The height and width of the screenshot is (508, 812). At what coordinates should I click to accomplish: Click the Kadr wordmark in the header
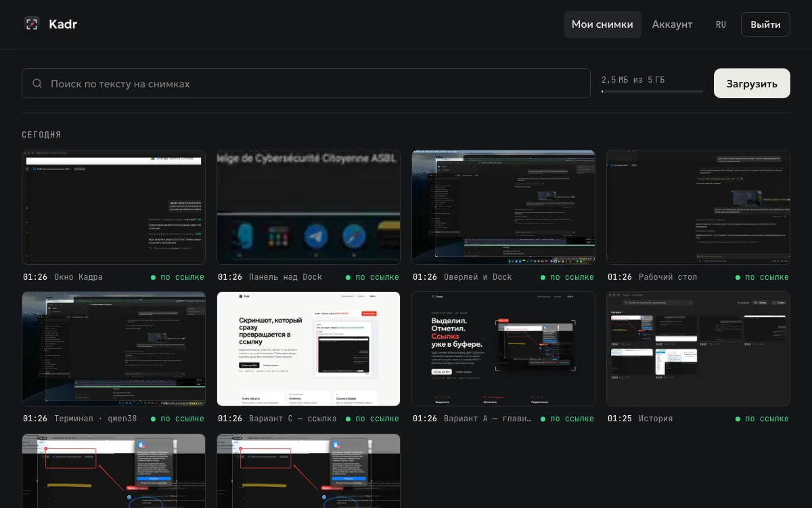pyautogui.click(x=63, y=24)
